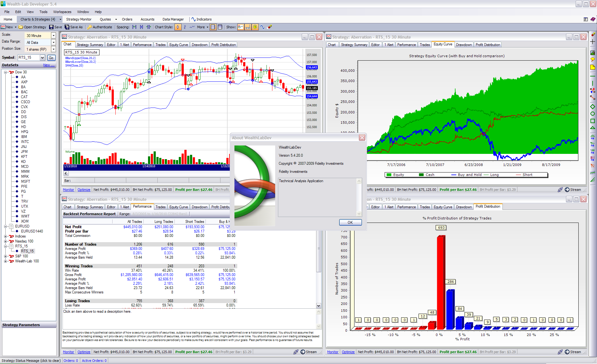Image resolution: width=597 pixels, height=364 pixels.
Task: Click OK in About WealthLabDev dialog
Action: click(350, 223)
